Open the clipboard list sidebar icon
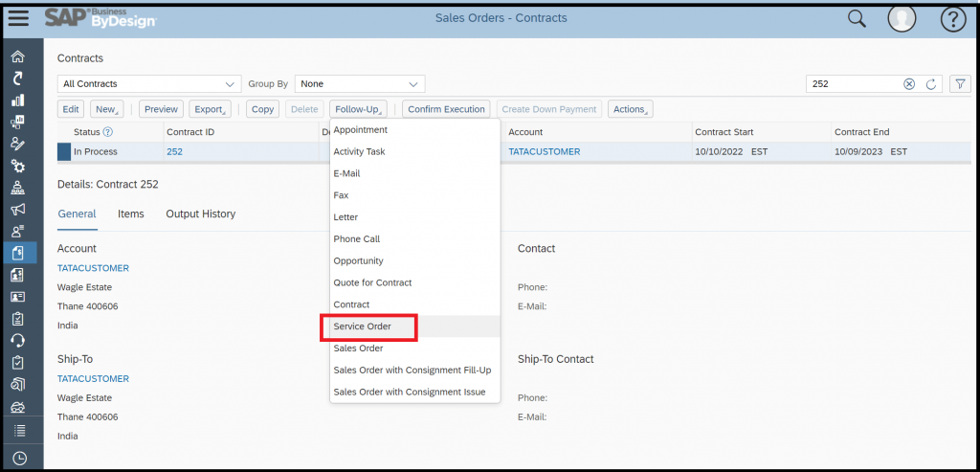The width and height of the screenshot is (980, 472). tap(18, 318)
